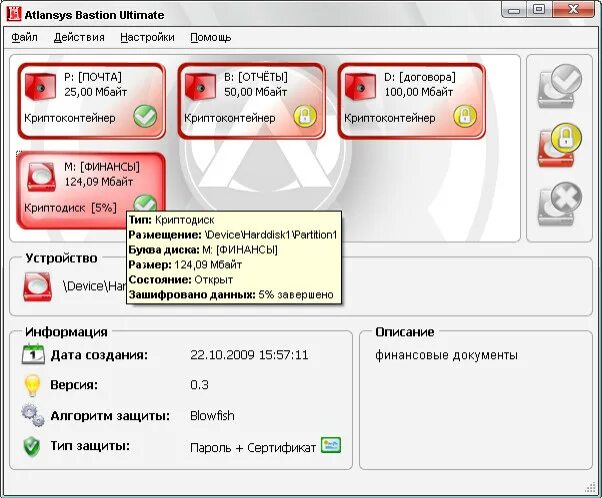602x498 pixels.
Task: Click the green shield icon beside Тип защиты
Action: (31, 447)
